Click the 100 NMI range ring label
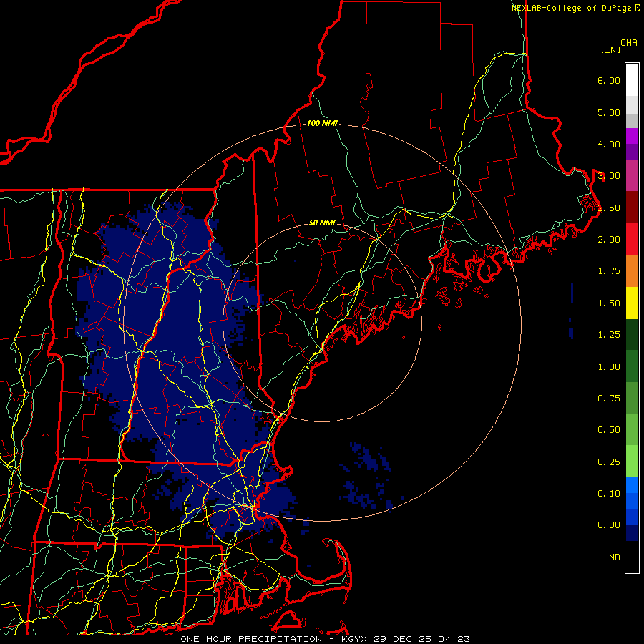 point(322,123)
